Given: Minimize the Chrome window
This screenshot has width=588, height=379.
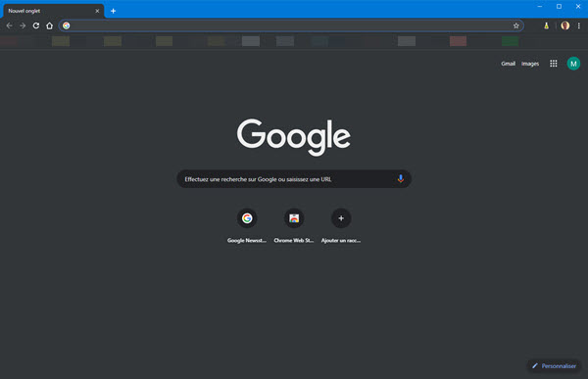Looking at the screenshot, I should coord(540,7).
